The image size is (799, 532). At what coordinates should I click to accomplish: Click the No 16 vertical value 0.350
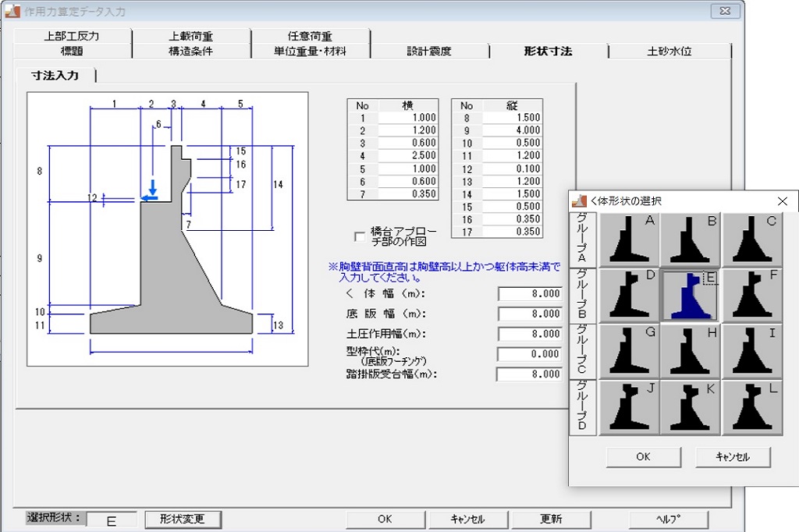coord(512,220)
